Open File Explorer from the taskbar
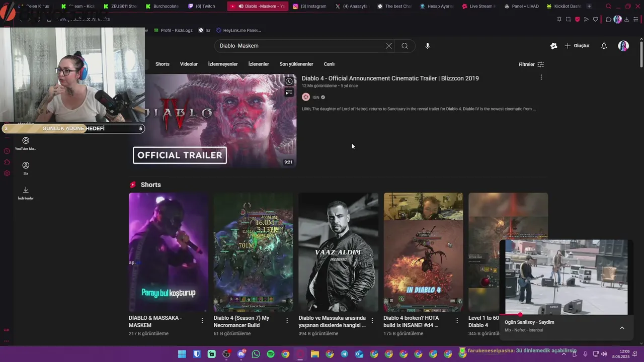 (315, 354)
